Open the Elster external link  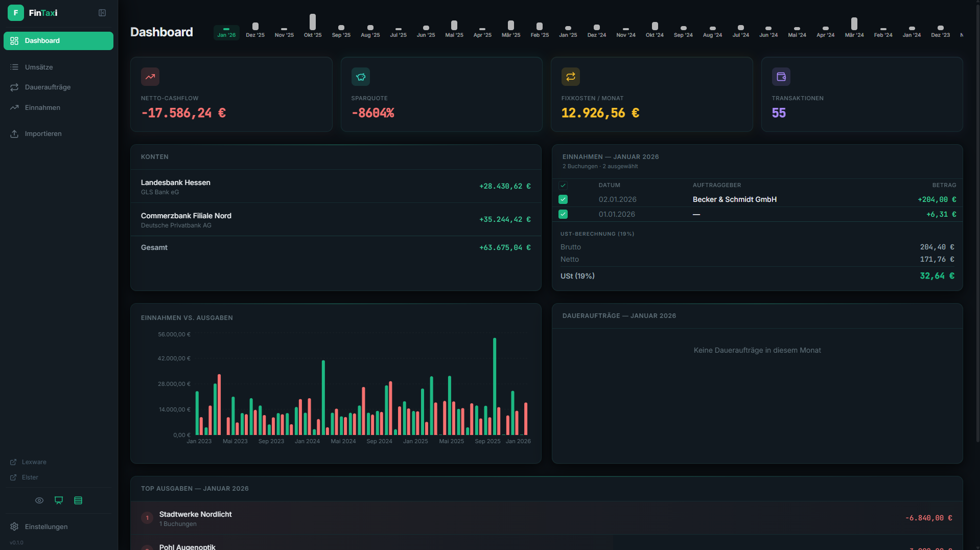pyautogui.click(x=30, y=477)
